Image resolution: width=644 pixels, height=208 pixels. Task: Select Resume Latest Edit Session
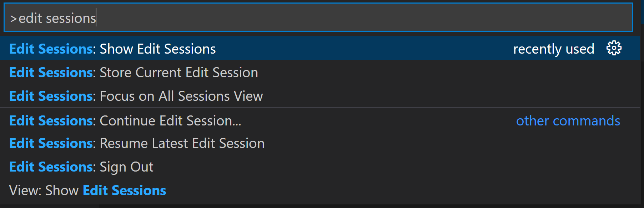(x=143, y=143)
